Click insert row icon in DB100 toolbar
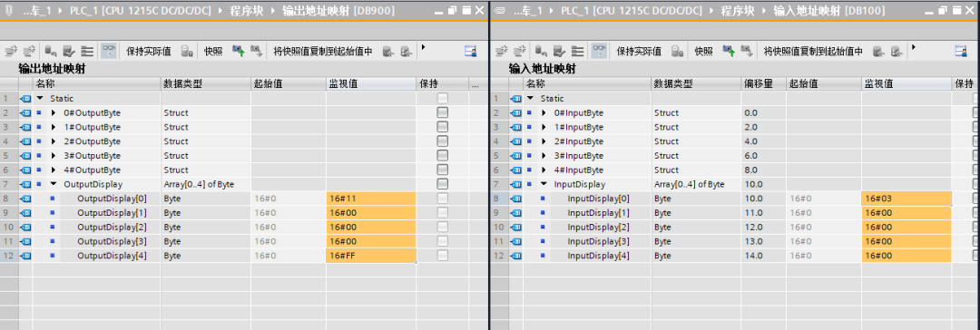Screen dimensions: 980x330 coord(501,52)
